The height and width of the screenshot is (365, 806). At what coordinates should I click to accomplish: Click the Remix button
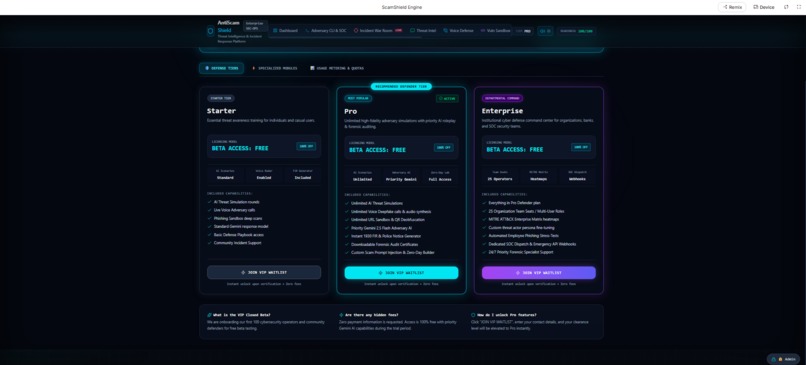click(x=732, y=7)
